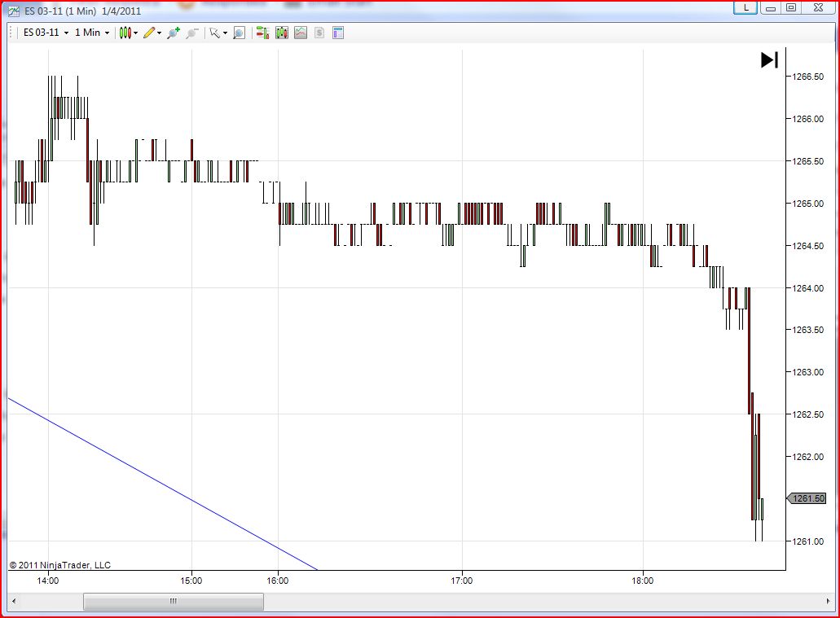Click the 1263.00 price axis label

click(x=808, y=372)
